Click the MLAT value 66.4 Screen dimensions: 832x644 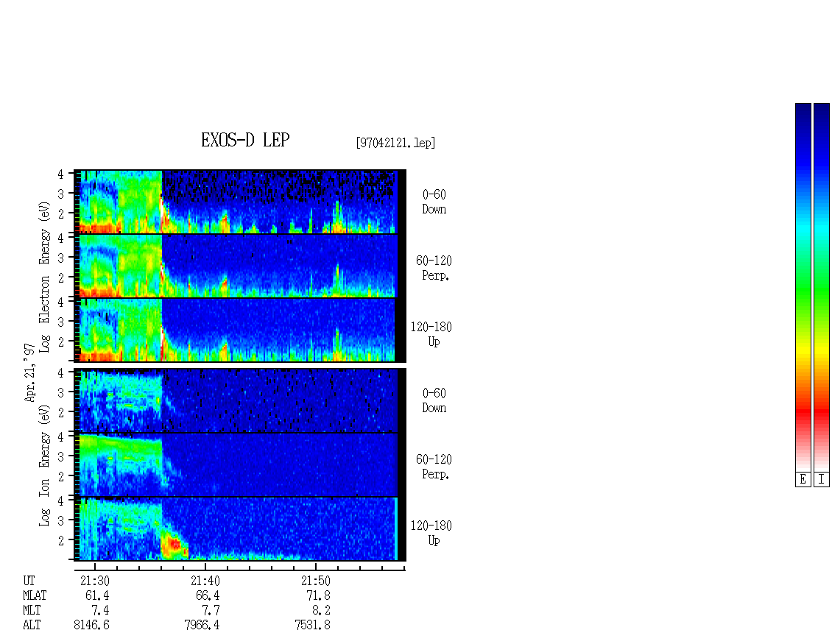pos(208,595)
